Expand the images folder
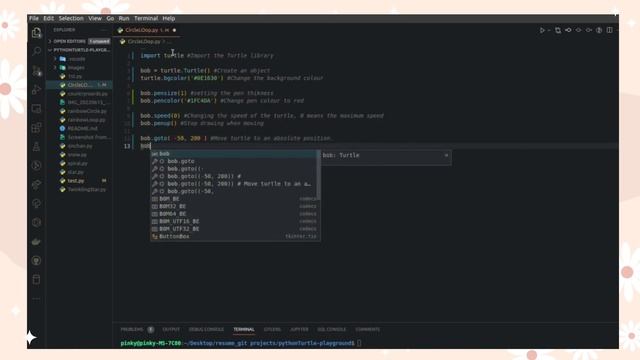The height and width of the screenshot is (360, 640). (79, 67)
